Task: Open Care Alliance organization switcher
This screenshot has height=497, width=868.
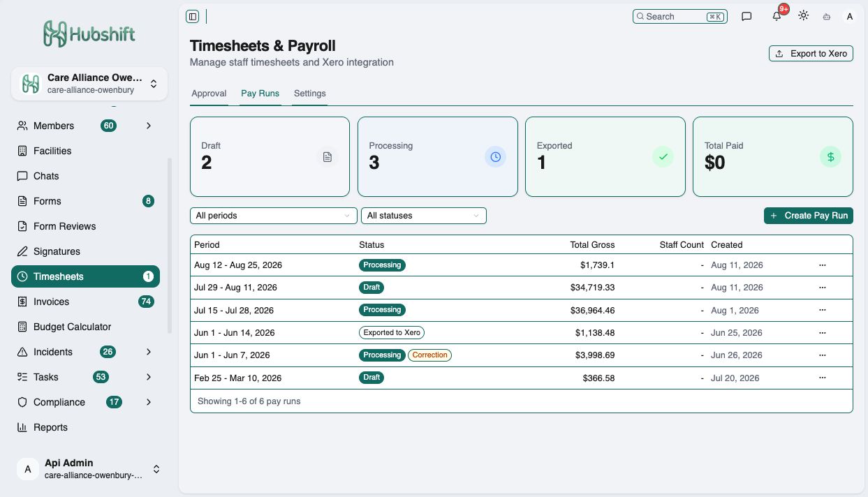Action: point(89,84)
